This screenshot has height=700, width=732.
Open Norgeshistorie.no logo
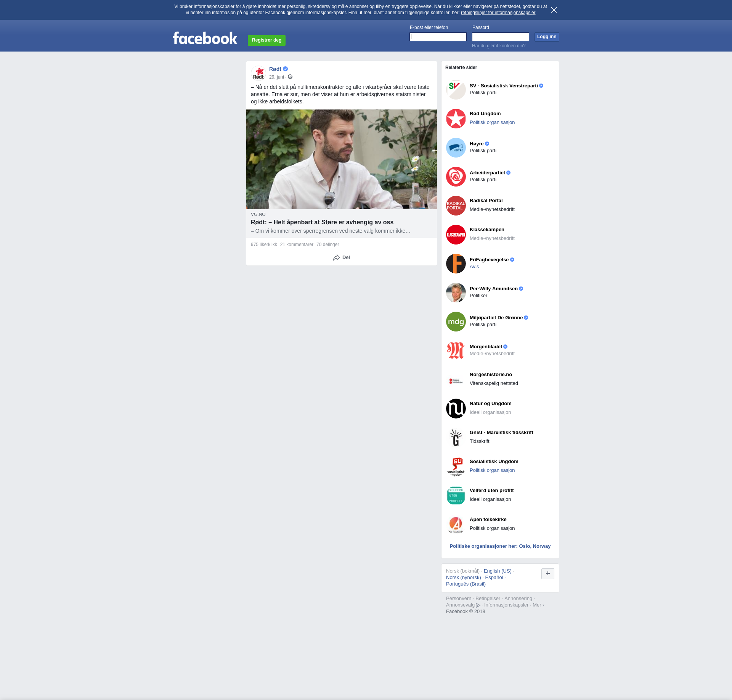(456, 380)
